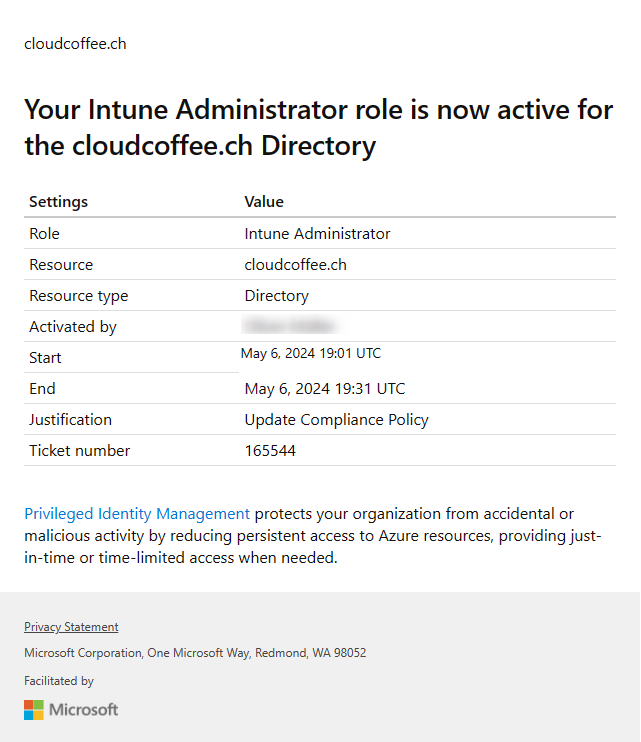Click the Microsoft Corporation address line
This screenshot has width=641, height=742.
[195, 653]
